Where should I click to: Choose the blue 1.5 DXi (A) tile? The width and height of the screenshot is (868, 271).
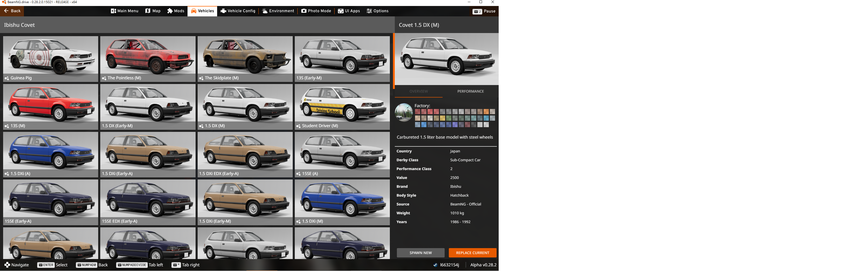pyautogui.click(x=51, y=154)
